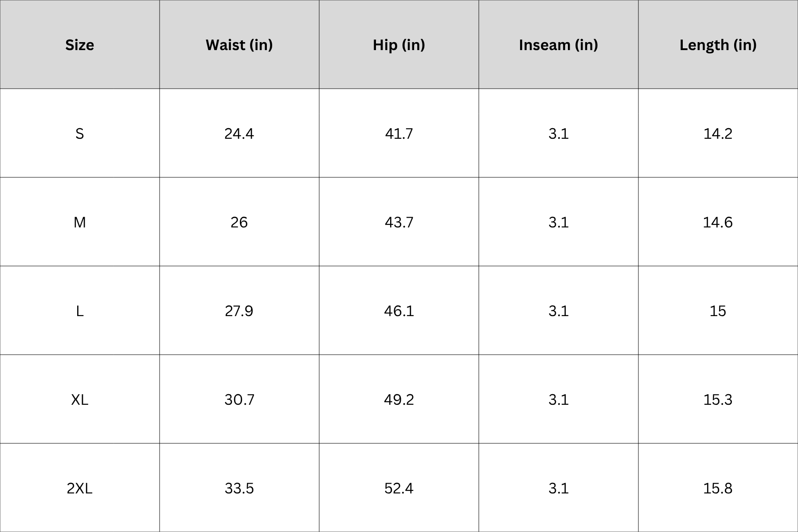The height and width of the screenshot is (532, 798).
Task: Select waist value 24.4
Action: pos(239,133)
